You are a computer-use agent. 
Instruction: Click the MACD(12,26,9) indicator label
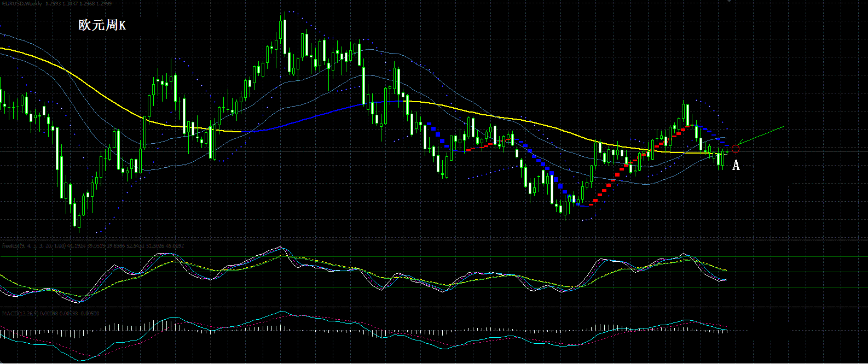pos(50,314)
